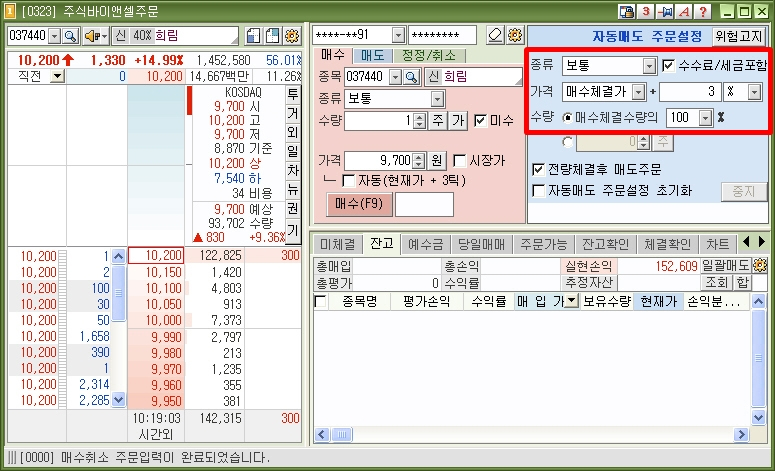Toggle 전량체결후 매도주문 checkbox
The width and height of the screenshot is (775, 471).
pyautogui.click(x=539, y=169)
